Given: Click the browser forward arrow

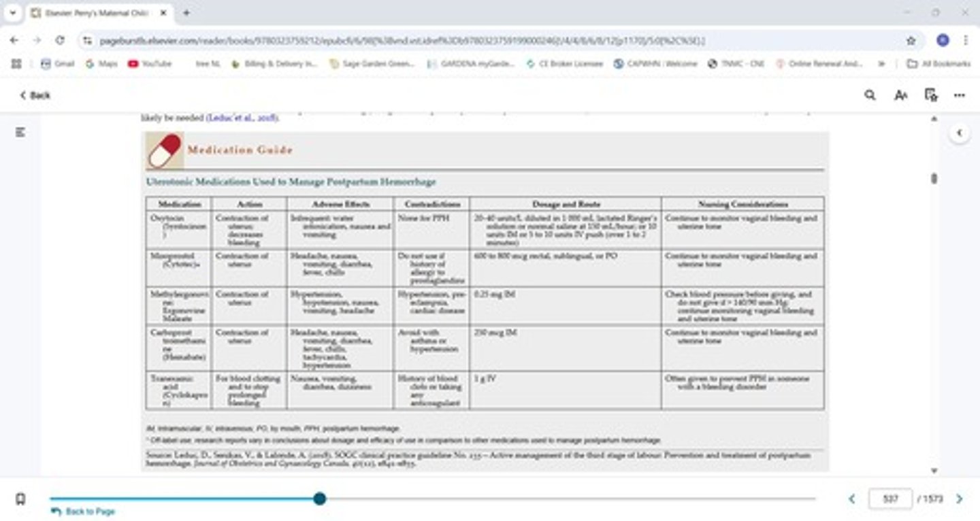Looking at the screenshot, I should [37, 41].
